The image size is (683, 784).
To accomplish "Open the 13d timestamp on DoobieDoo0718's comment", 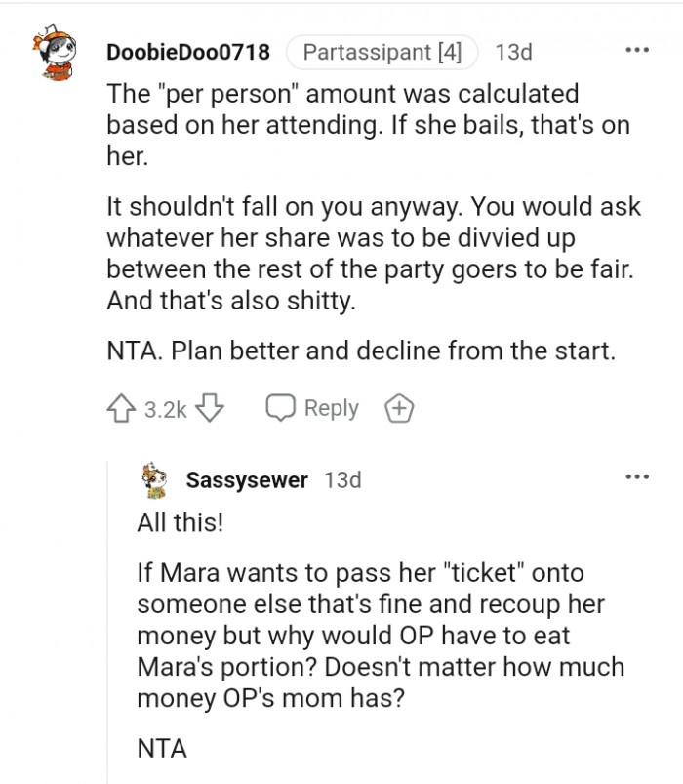I will click(x=513, y=52).
